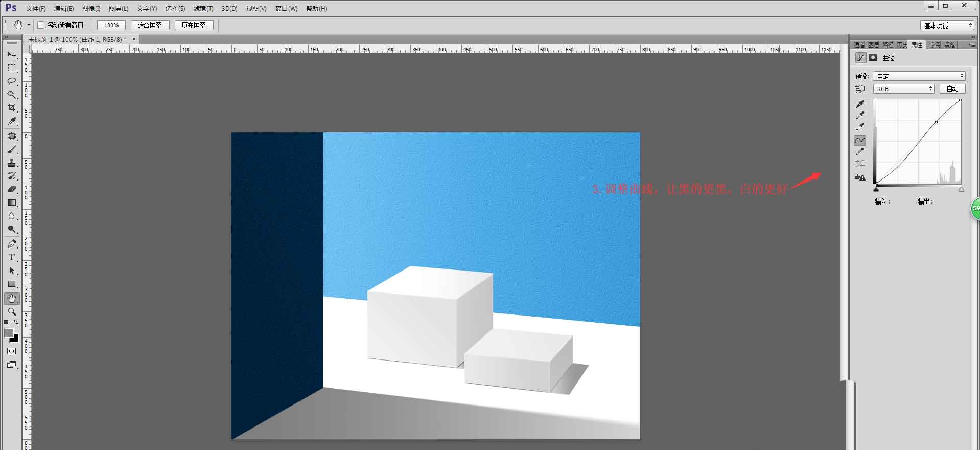
Task: Open Hand tool preset picker arrow
Action: (29, 25)
